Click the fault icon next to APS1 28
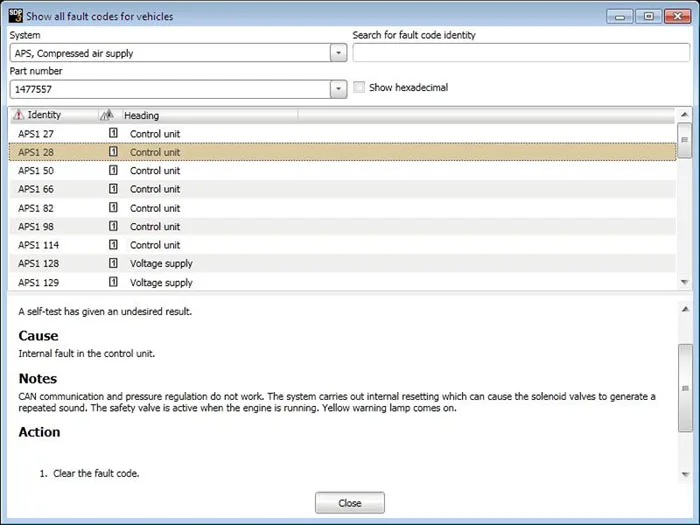This screenshot has width=700, height=525. (x=113, y=152)
